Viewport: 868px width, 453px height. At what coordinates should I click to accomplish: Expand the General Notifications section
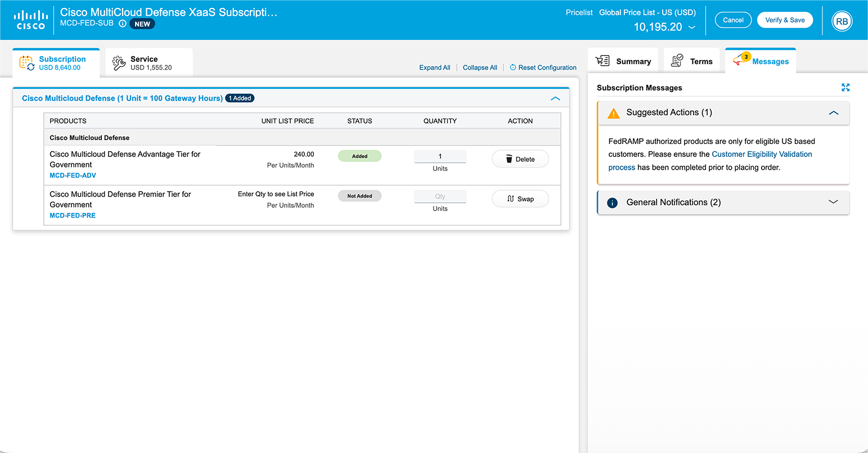point(834,202)
